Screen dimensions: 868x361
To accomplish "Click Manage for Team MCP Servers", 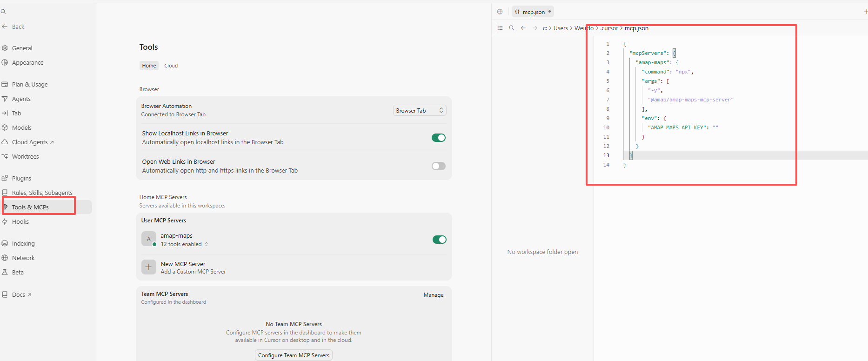I will point(434,295).
